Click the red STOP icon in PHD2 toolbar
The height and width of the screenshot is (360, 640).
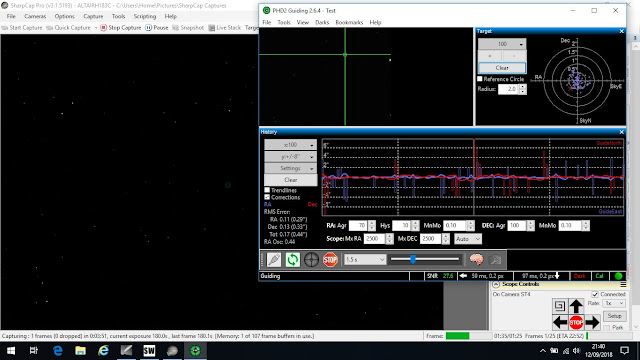point(330,260)
